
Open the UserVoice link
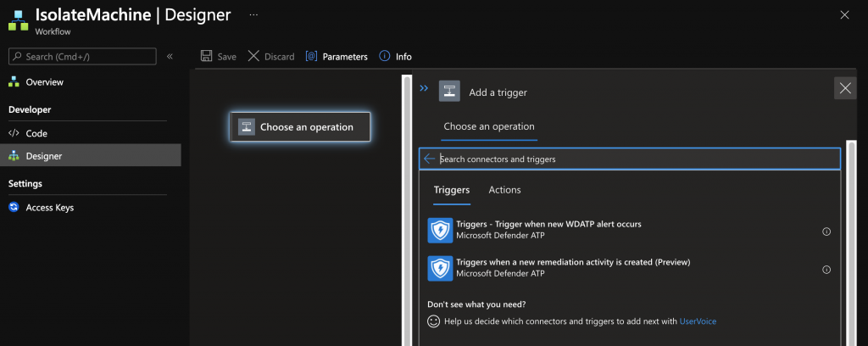pos(698,321)
